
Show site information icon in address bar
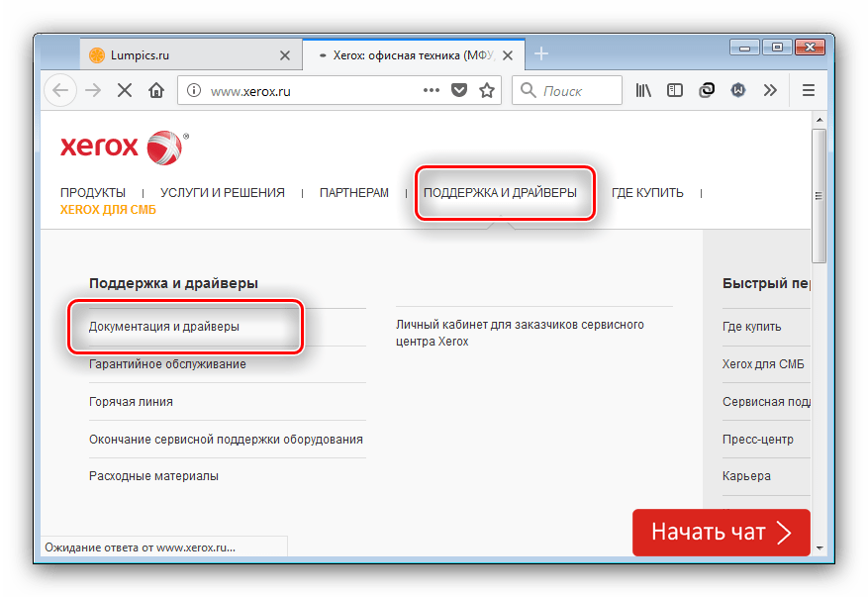pyautogui.click(x=194, y=91)
